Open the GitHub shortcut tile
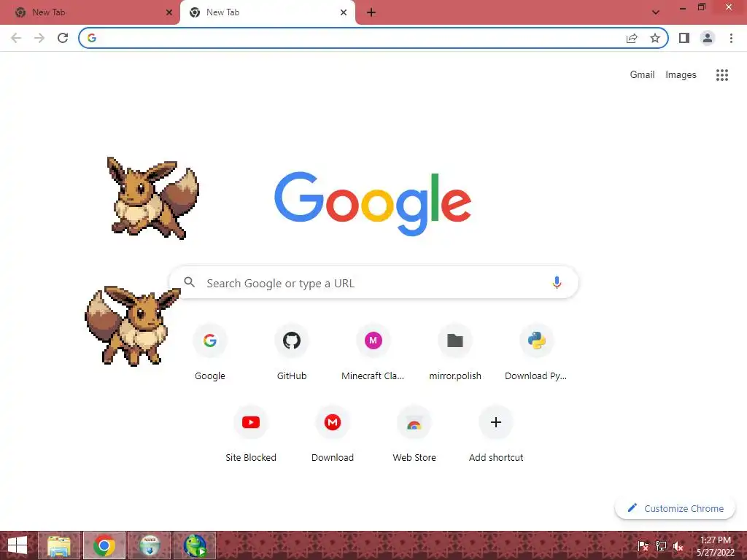747x560 pixels. click(292, 352)
